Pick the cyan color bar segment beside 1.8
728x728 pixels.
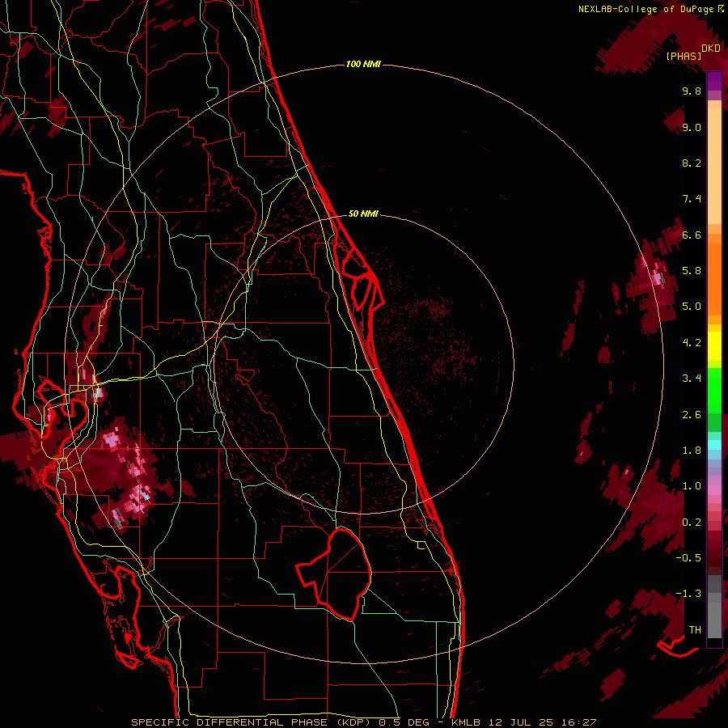(x=714, y=445)
